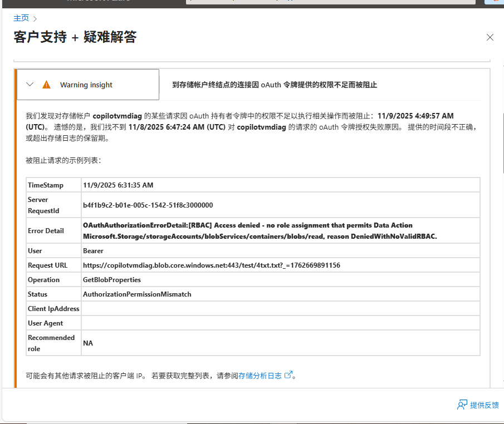Click the external link icon after 存储分析日志
The width and height of the screenshot is (504, 424).
(x=288, y=374)
